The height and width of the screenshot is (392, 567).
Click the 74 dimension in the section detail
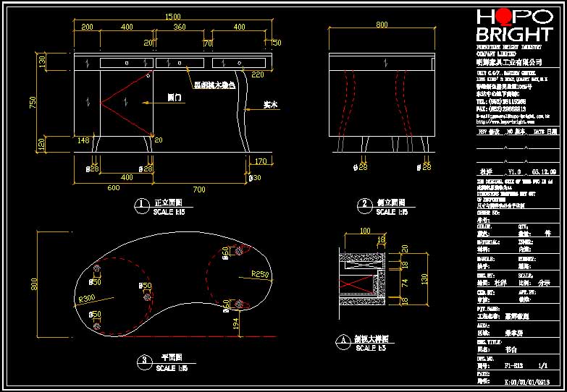pyautogui.click(x=405, y=283)
